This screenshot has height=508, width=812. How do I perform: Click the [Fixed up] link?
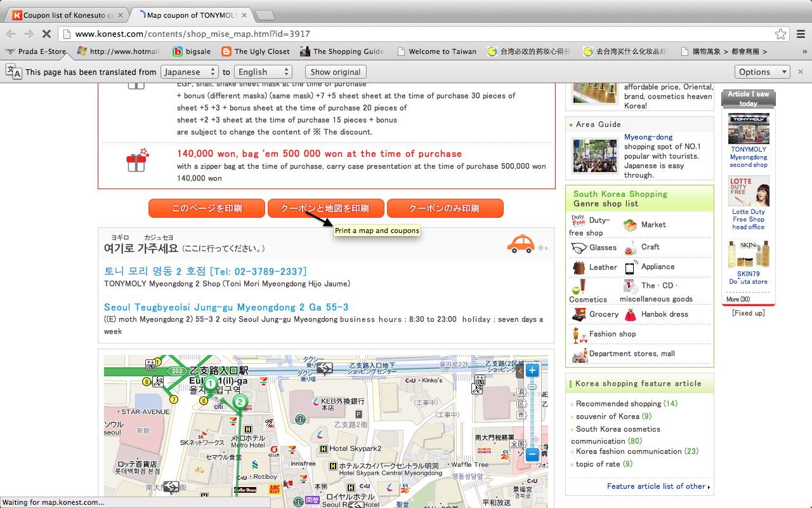pos(749,313)
